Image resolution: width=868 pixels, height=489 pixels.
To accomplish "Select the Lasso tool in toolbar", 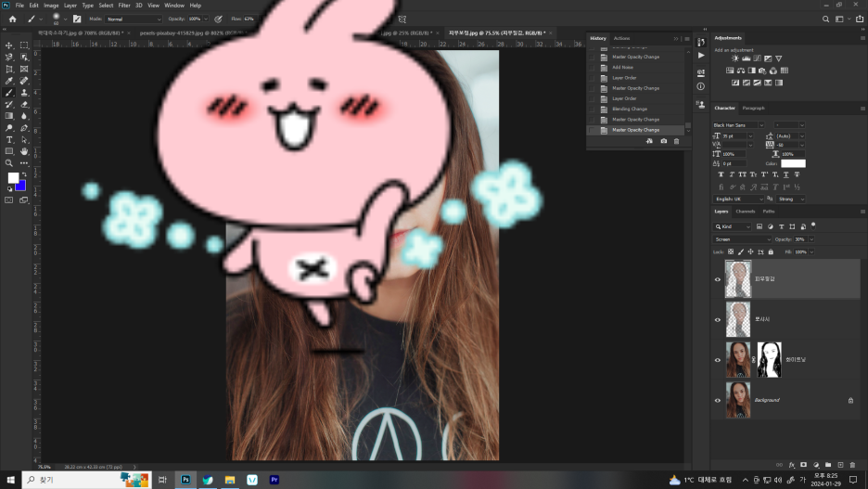I will click(x=9, y=57).
